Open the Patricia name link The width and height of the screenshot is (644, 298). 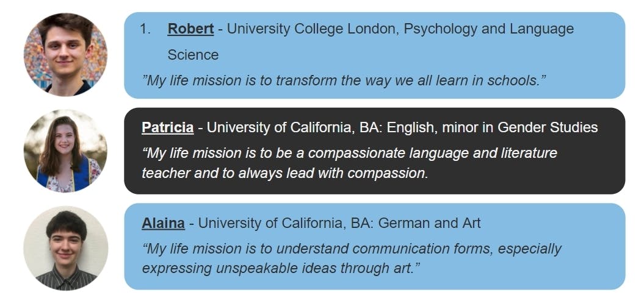click(x=167, y=127)
